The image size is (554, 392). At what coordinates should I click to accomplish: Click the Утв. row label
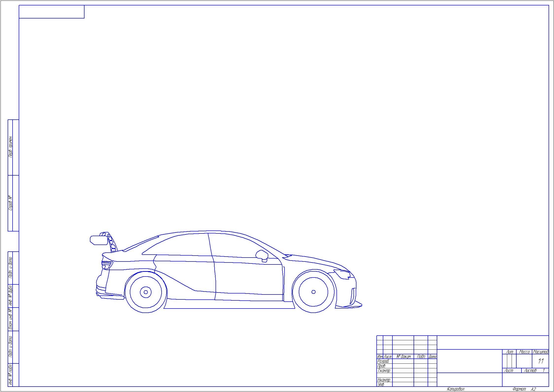pos(381,385)
